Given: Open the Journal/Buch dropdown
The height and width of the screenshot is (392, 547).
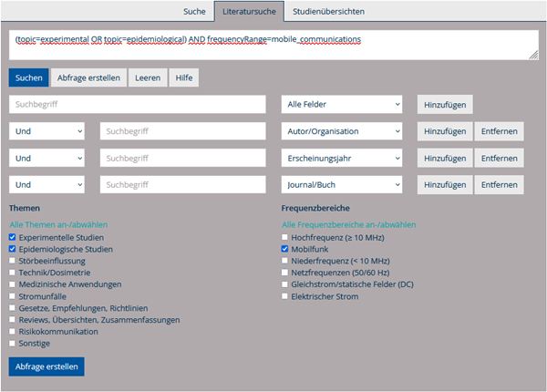Looking at the screenshot, I should (x=341, y=184).
